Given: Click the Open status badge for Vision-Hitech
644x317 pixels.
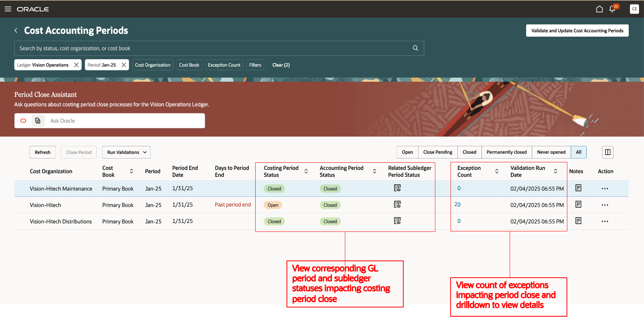Looking at the screenshot, I should pos(273,205).
